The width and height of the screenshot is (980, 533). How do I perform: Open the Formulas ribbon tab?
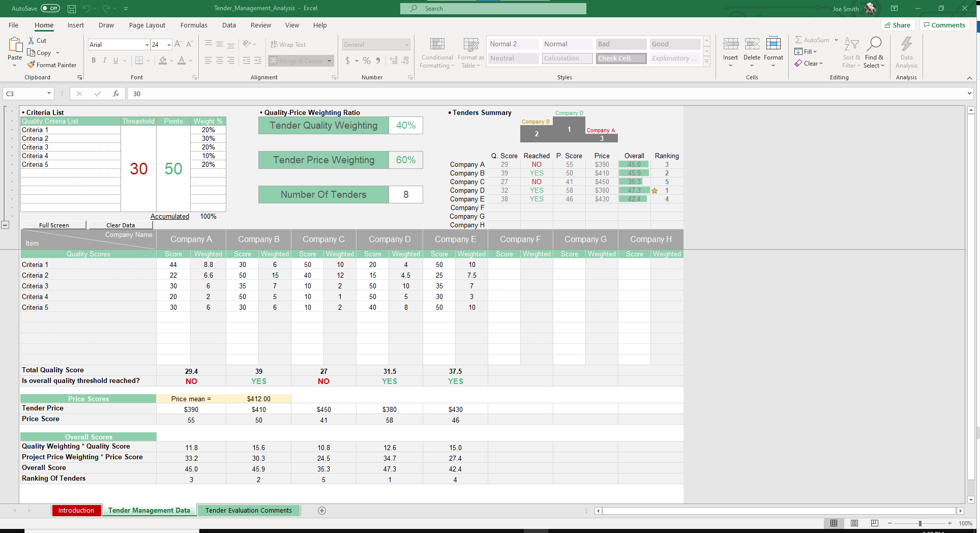(x=194, y=25)
